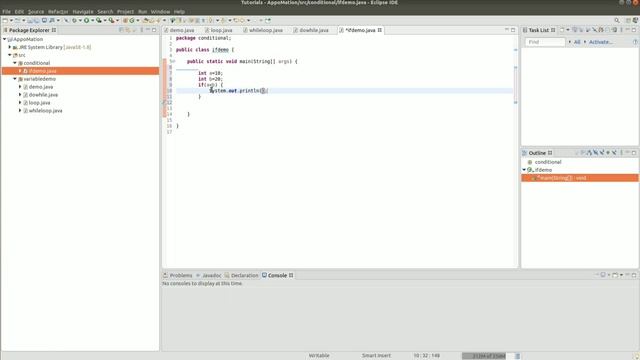Click the Run green play toolbar icon
The width and height of the screenshot is (640, 360).
coord(87,20)
